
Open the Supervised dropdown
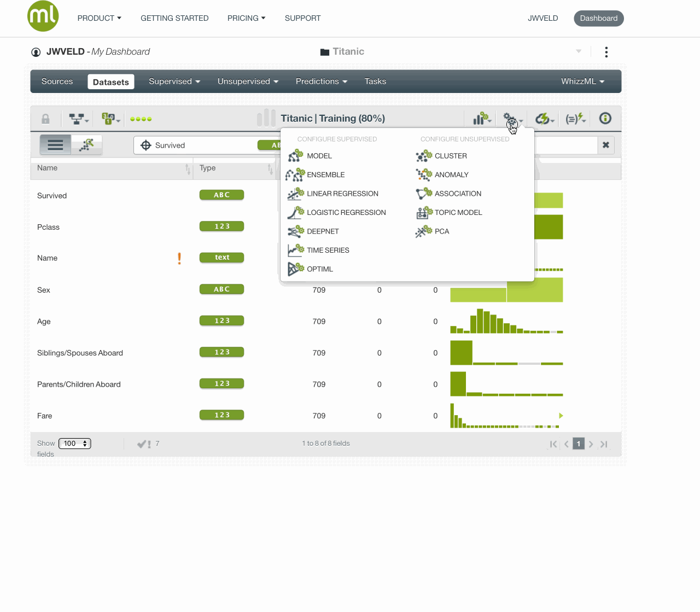pos(174,81)
